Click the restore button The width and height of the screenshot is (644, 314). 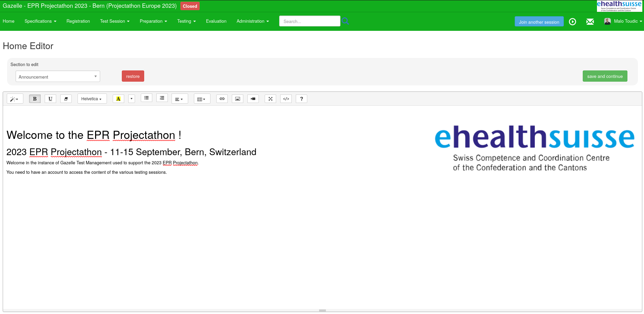click(133, 76)
